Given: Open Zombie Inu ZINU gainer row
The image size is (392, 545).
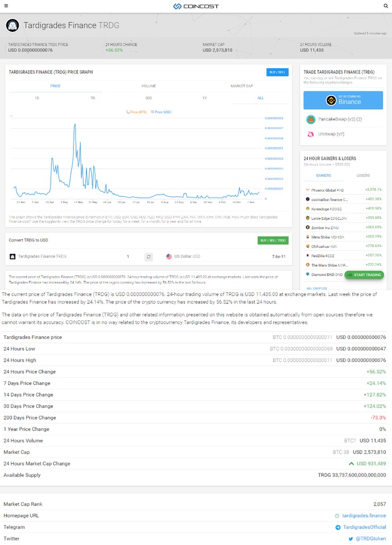Looking at the screenshot, I should pos(343,227).
